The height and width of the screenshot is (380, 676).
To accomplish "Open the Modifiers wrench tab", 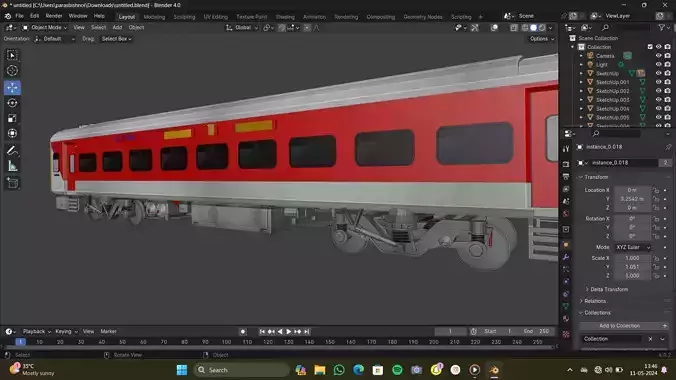I will tap(566, 257).
